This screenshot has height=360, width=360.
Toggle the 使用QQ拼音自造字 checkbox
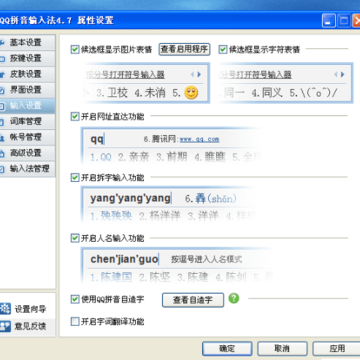pos(75,299)
